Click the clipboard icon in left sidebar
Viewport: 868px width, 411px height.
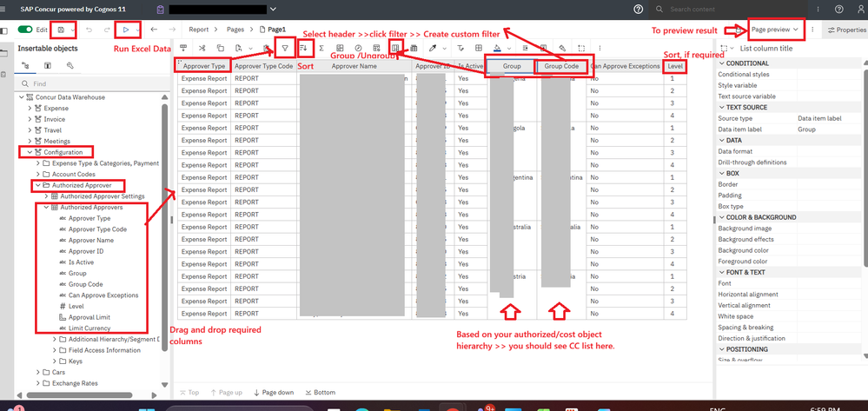click(4, 74)
